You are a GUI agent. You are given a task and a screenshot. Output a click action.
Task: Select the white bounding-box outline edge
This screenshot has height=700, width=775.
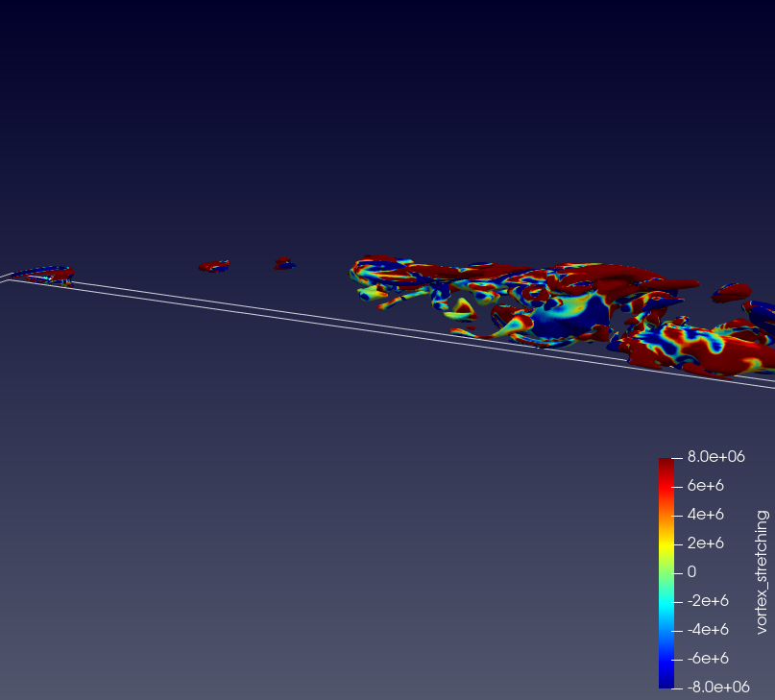coord(288,308)
